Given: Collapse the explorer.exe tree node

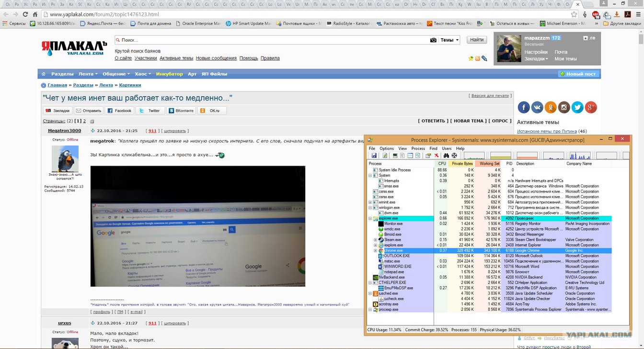Looking at the screenshot, I should click(370, 218).
